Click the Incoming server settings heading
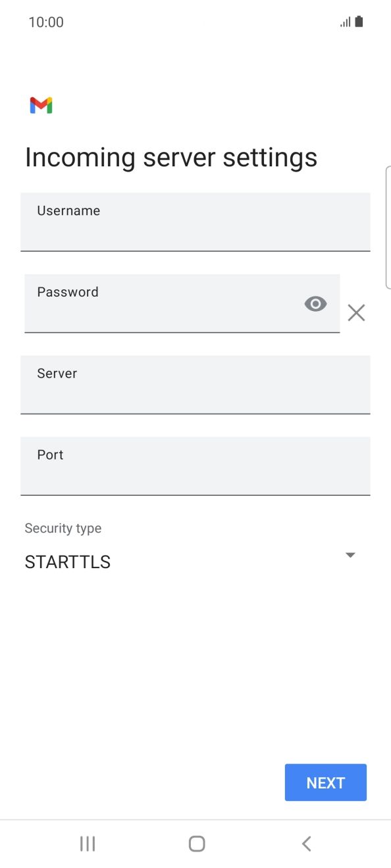 170,157
